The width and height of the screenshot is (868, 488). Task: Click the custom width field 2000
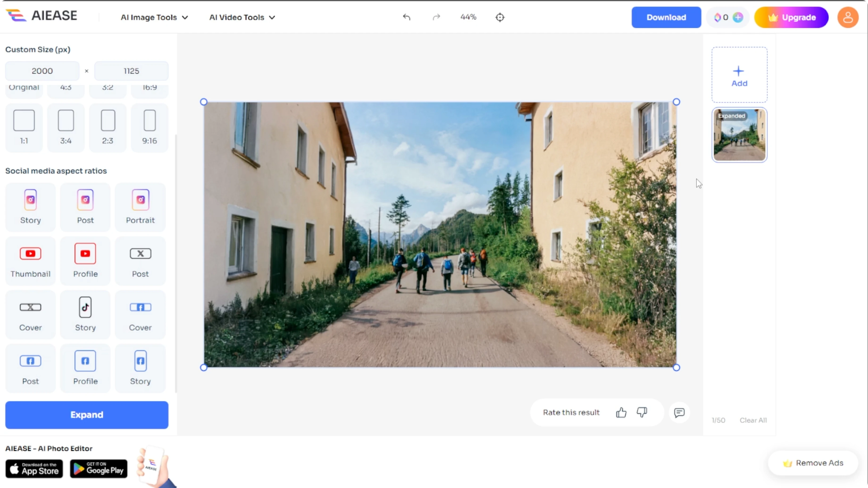(x=42, y=71)
